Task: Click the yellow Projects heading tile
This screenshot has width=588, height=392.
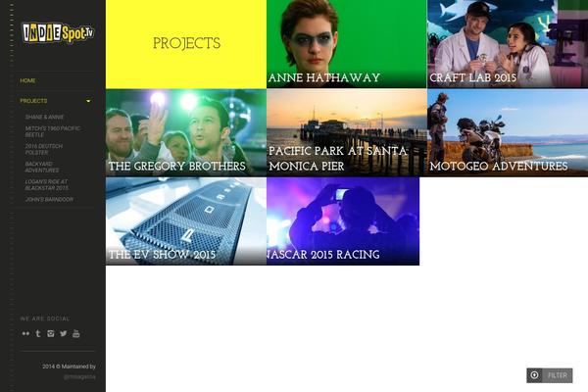Action: click(186, 44)
